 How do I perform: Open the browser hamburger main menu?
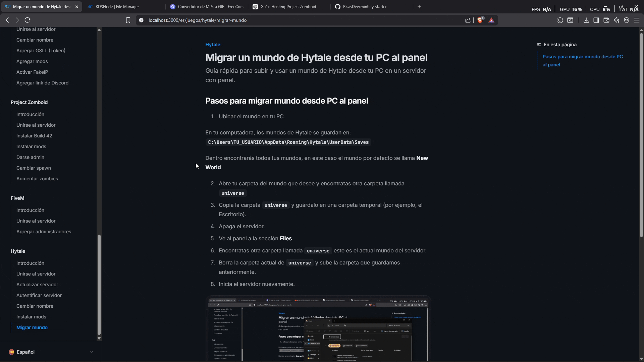[x=637, y=20]
